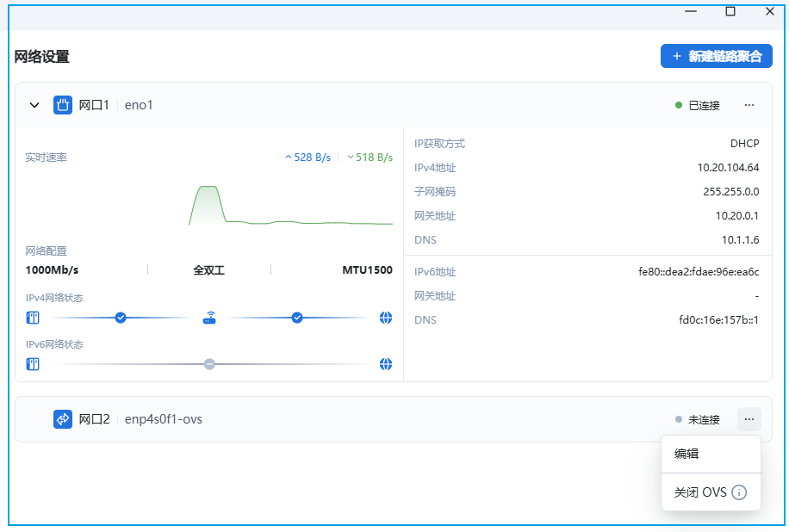Click the DHCP value
Screen dimensions: 789x532
pyautogui.click(x=745, y=144)
